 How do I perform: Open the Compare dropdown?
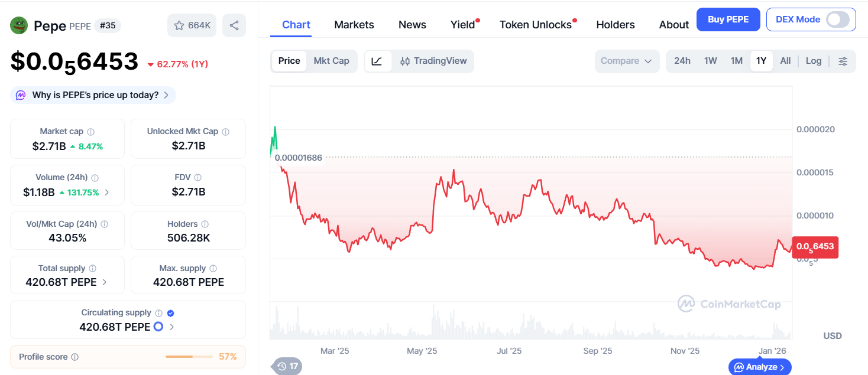click(x=626, y=61)
